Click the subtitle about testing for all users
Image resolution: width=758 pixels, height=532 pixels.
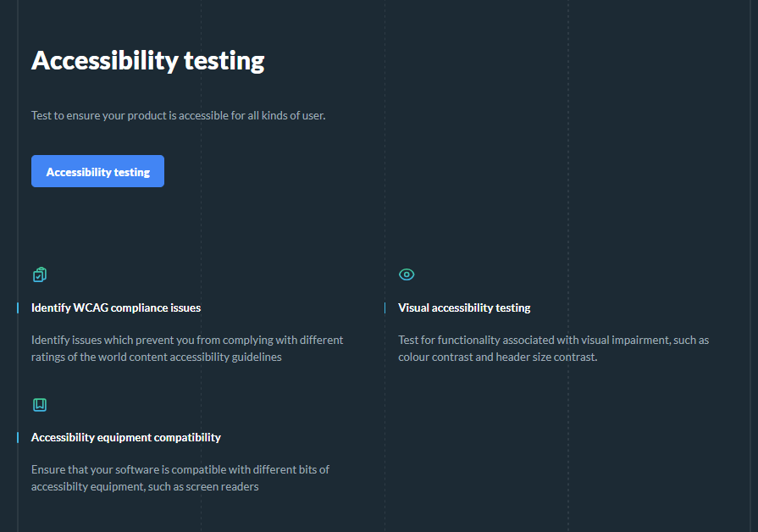(178, 115)
